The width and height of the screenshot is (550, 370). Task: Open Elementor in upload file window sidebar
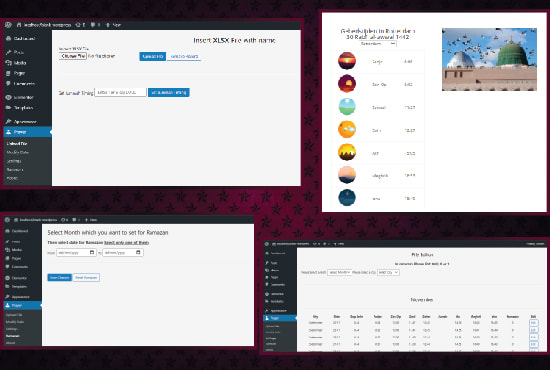(20, 97)
